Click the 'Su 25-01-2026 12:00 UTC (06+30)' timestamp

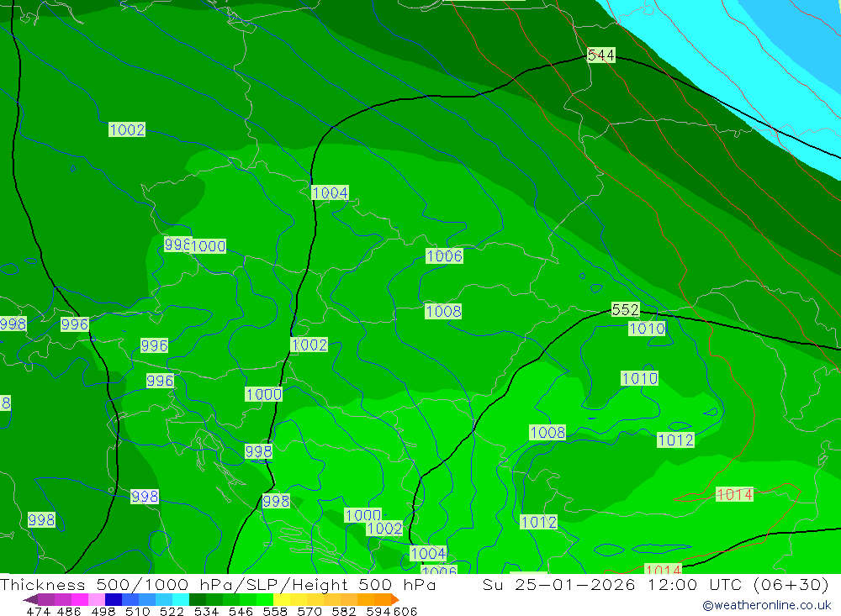[655, 584]
